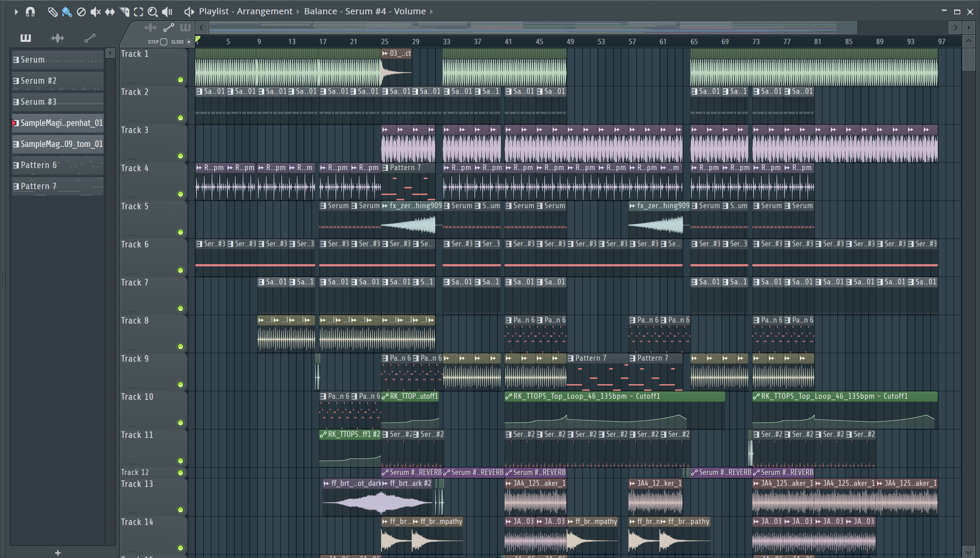Select the Mute tool

click(95, 12)
